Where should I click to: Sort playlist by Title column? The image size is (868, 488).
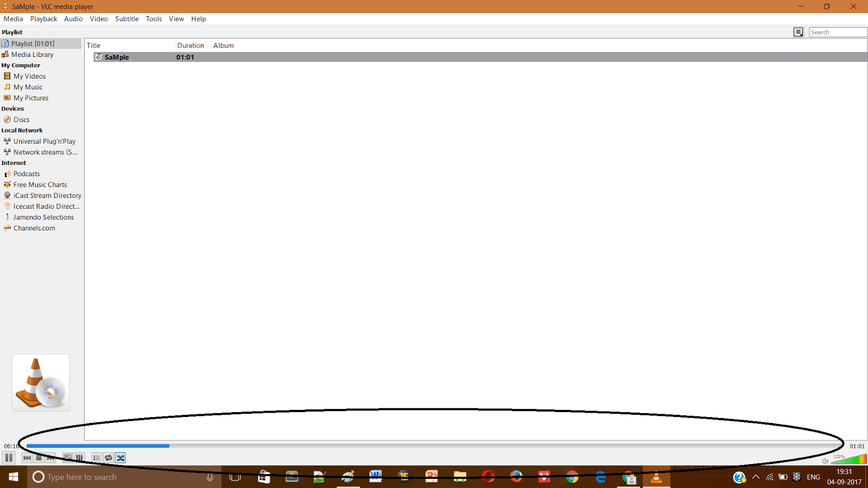pyautogui.click(x=130, y=46)
